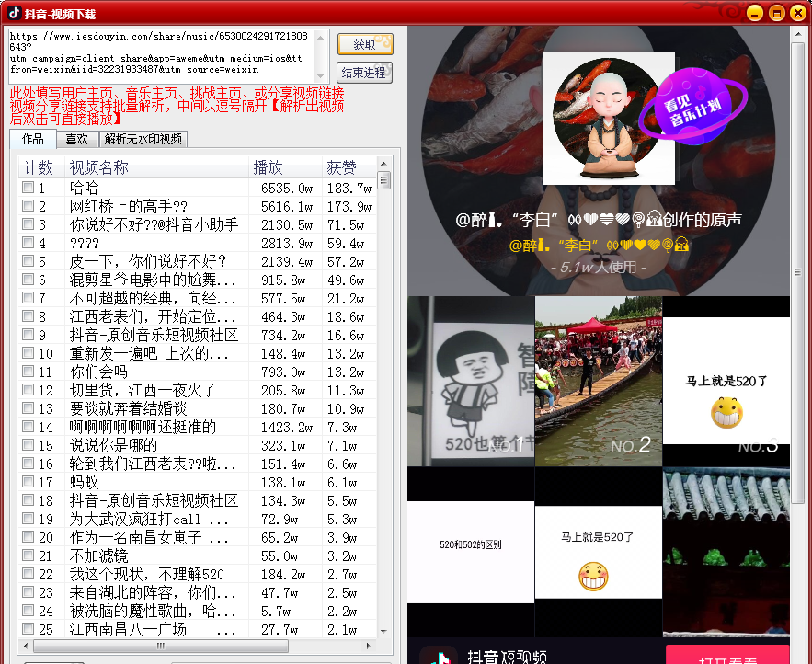The image size is (812, 664).
Task: Check the box for row 25 江西南昌八一广场
Action: [28, 629]
